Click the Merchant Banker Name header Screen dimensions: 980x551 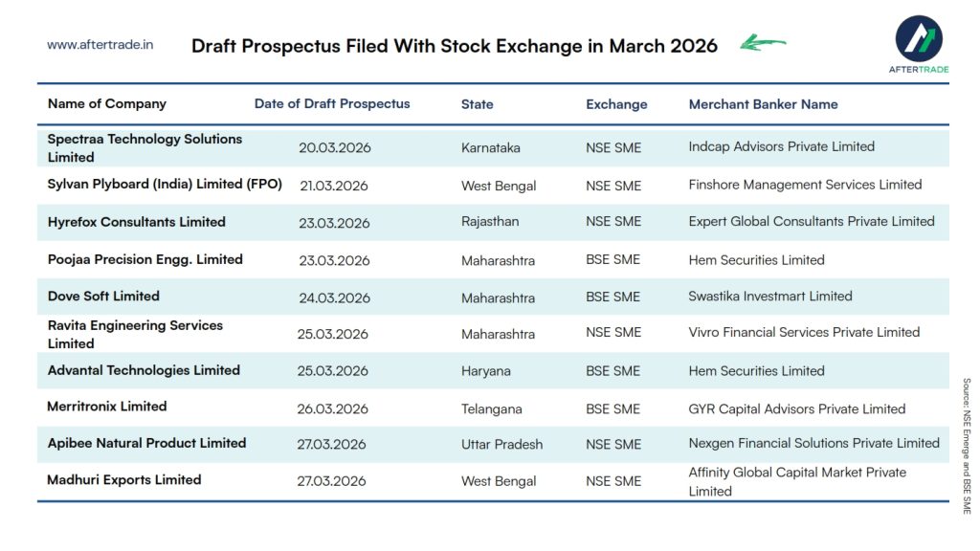pyautogui.click(x=763, y=104)
